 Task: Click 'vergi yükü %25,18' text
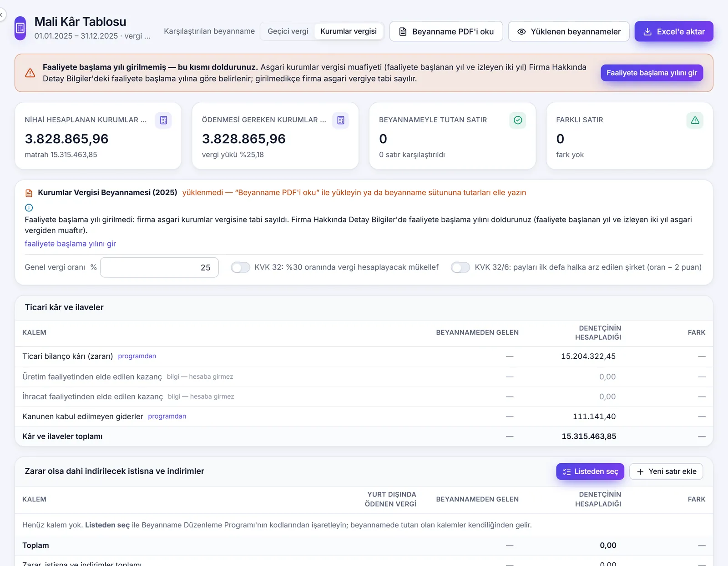[x=233, y=155]
